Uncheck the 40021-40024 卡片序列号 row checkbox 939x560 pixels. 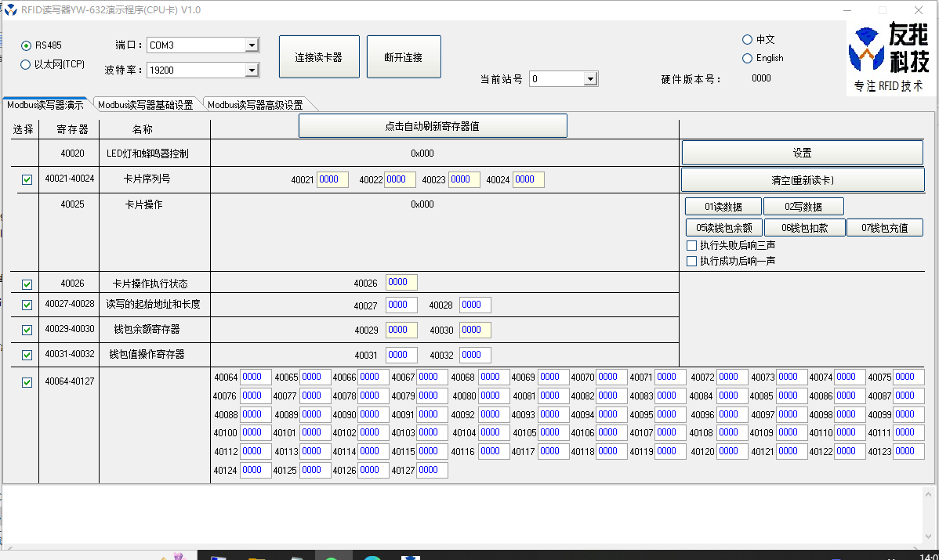pos(26,179)
